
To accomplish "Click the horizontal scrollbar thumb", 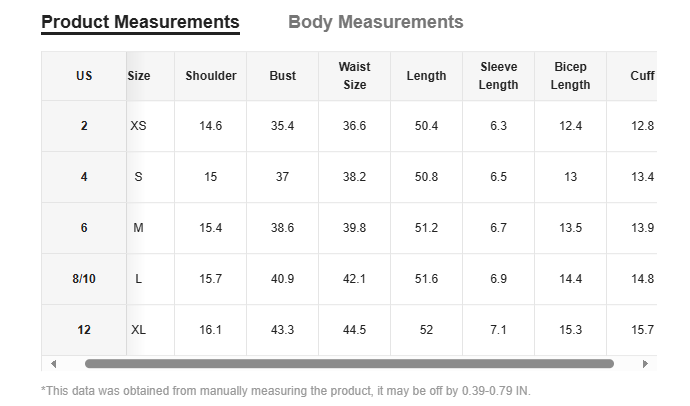I will coord(348,364).
